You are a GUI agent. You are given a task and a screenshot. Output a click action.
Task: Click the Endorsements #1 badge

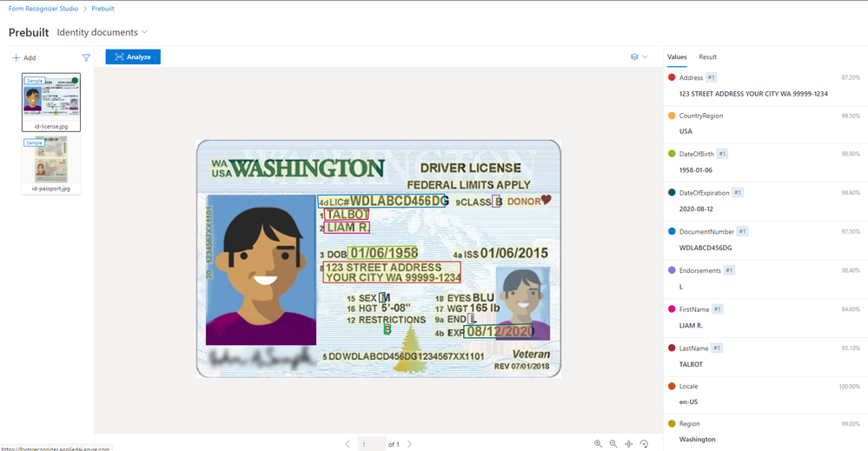pyautogui.click(x=730, y=270)
